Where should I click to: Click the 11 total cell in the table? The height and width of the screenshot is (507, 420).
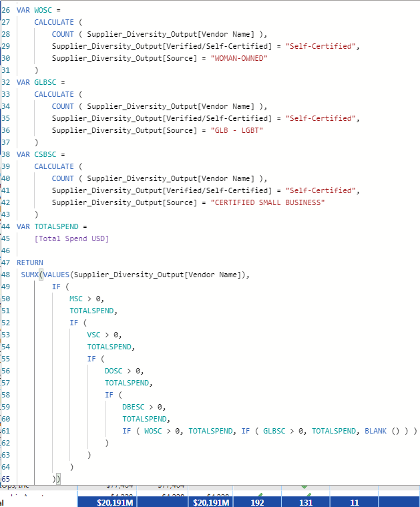point(355,502)
